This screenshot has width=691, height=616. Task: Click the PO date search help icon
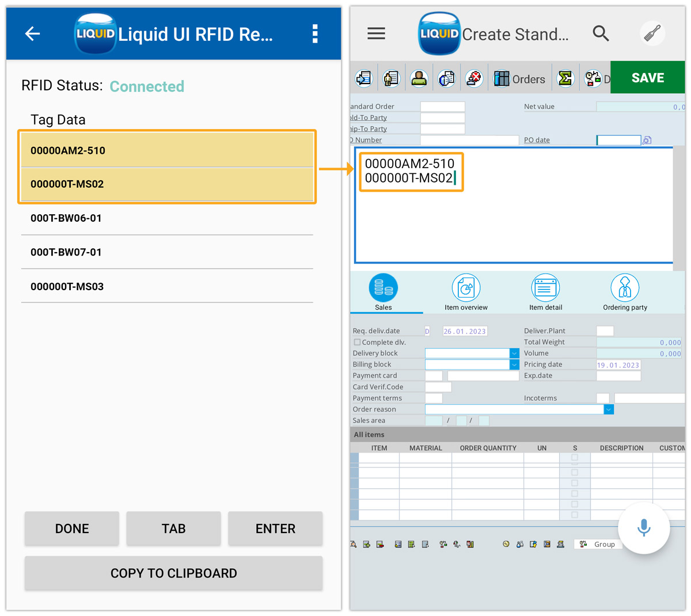(x=646, y=140)
